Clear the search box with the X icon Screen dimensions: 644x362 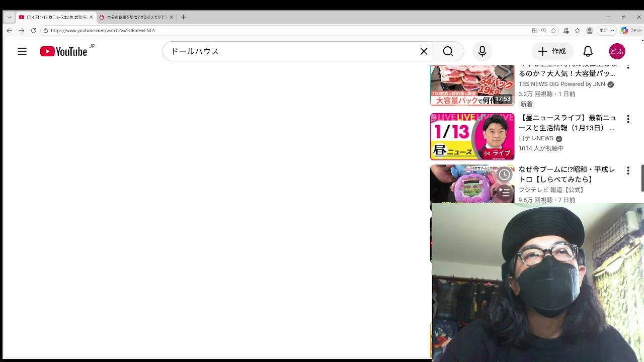pos(424,51)
